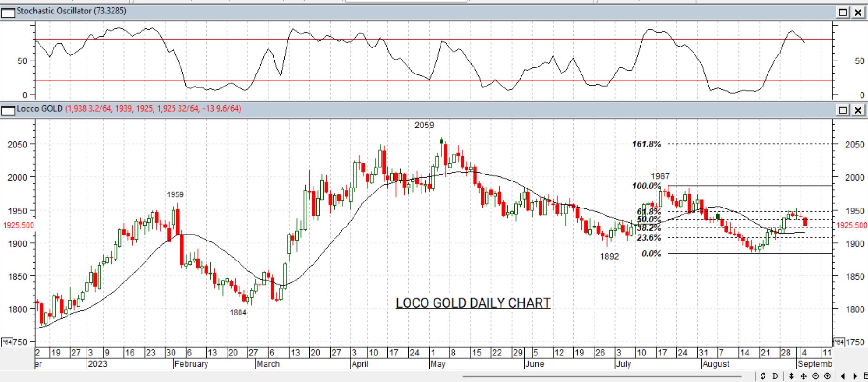Image resolution: width=868 pixels, height=382 pixels.
Task: Select the Stochastic Oscillator (73.3285) title
Action: (x=71, y=11)
